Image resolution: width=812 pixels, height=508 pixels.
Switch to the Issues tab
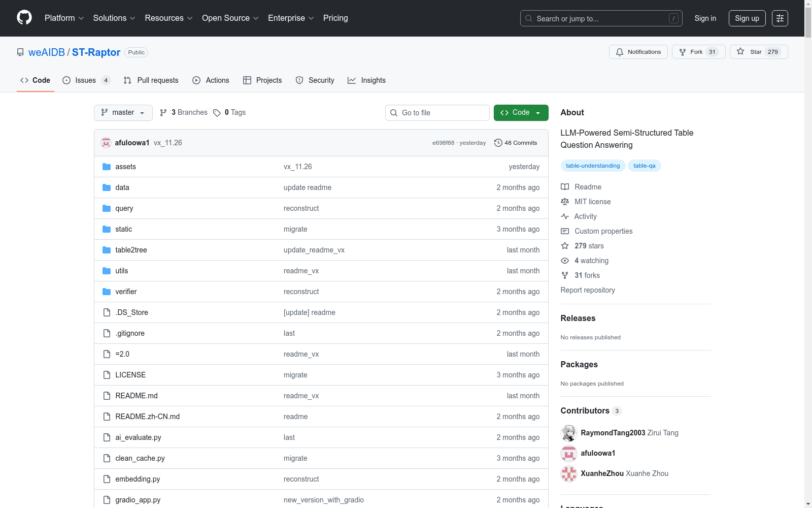86,80
